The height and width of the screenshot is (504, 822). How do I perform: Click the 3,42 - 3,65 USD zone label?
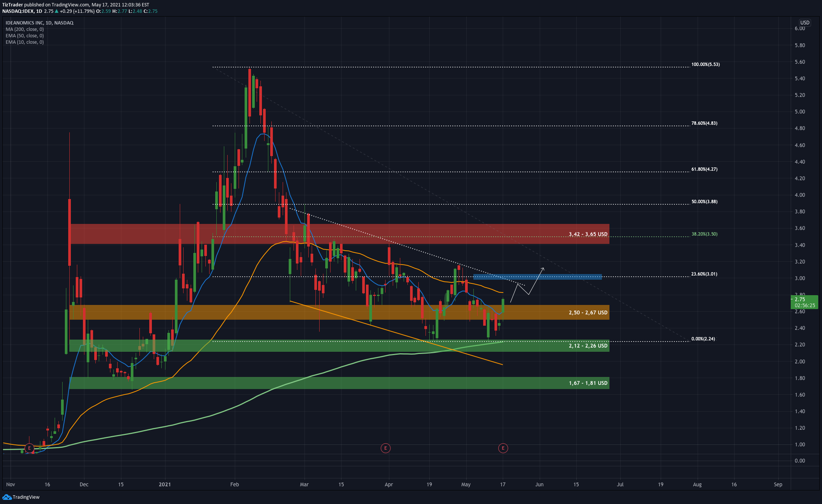[588, 234]
